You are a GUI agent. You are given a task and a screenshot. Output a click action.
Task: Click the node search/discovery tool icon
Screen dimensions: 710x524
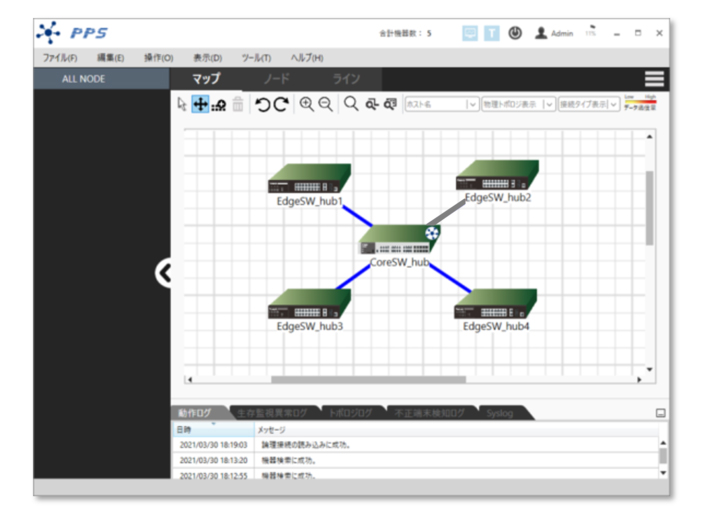click(219, 105)
